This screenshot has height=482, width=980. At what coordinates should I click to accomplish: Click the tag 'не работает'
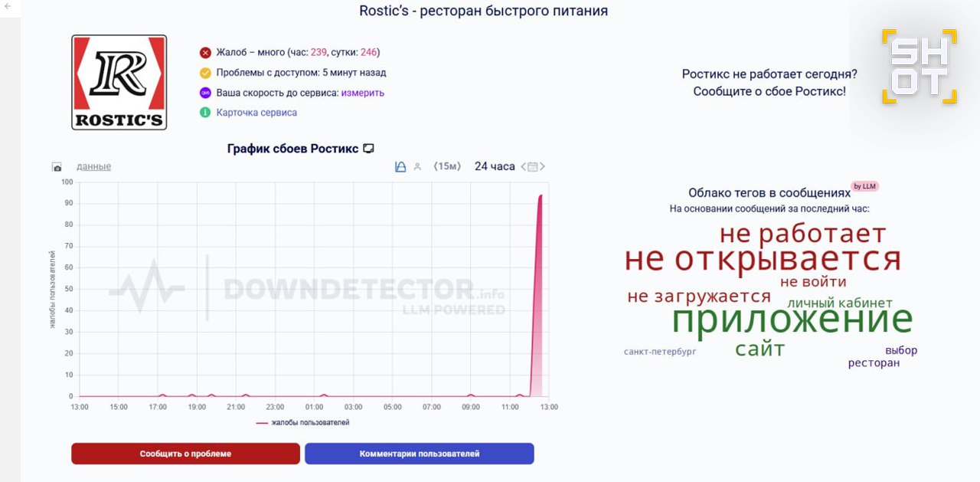(802, 234)
